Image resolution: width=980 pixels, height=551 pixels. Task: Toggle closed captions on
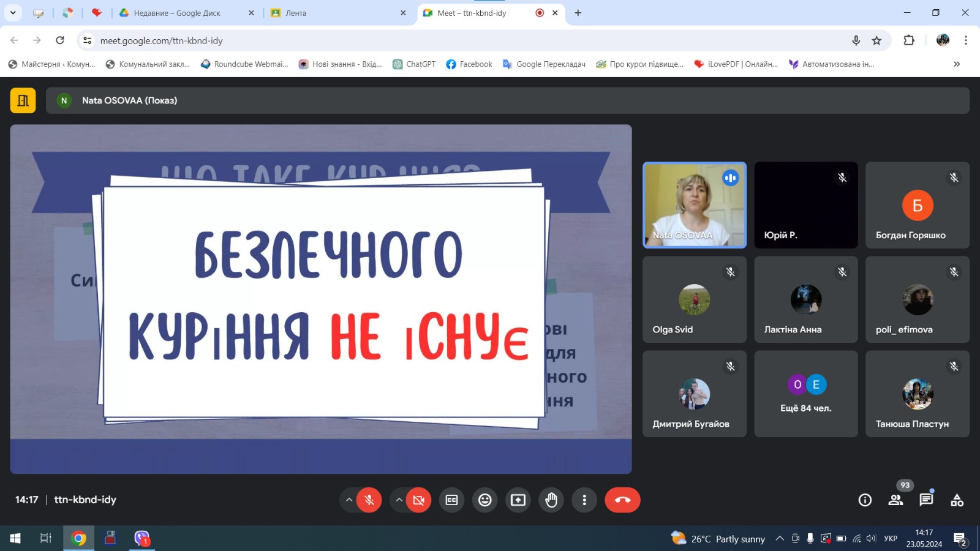(451, 500)
